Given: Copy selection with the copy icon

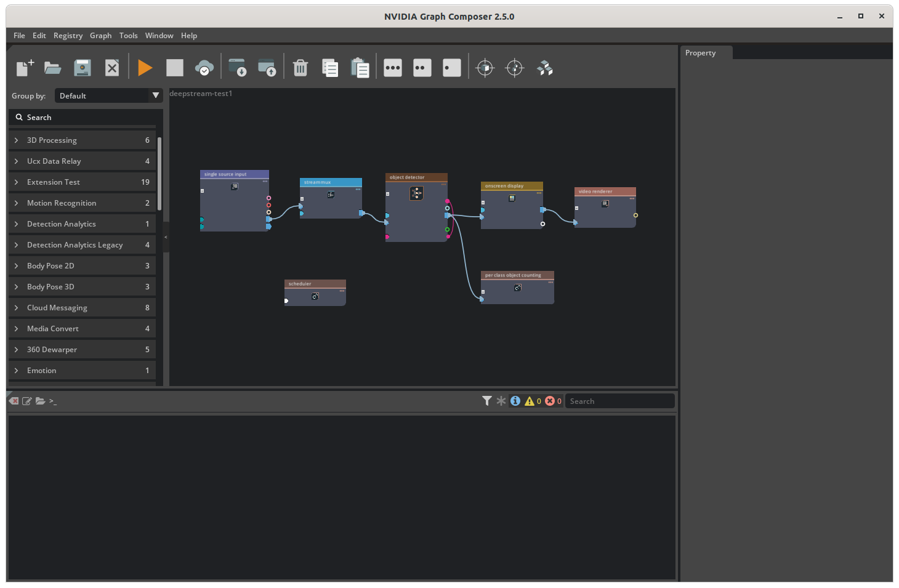Looking at the screenshot, I should click(x=330, y=68).
